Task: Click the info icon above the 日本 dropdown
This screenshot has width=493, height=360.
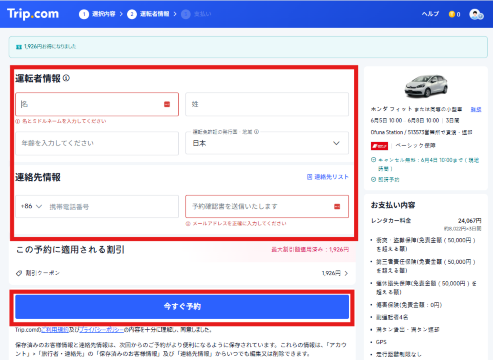Action: [256, 132]
